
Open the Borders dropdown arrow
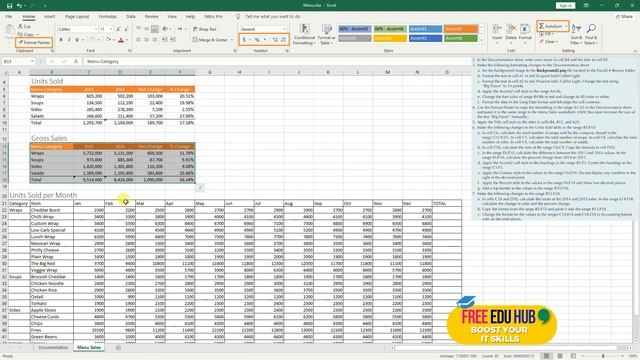click(x=98, y=40)
